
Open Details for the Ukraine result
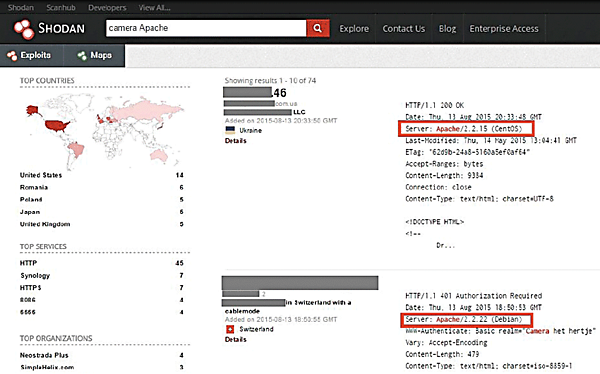[x=236, y=141]
